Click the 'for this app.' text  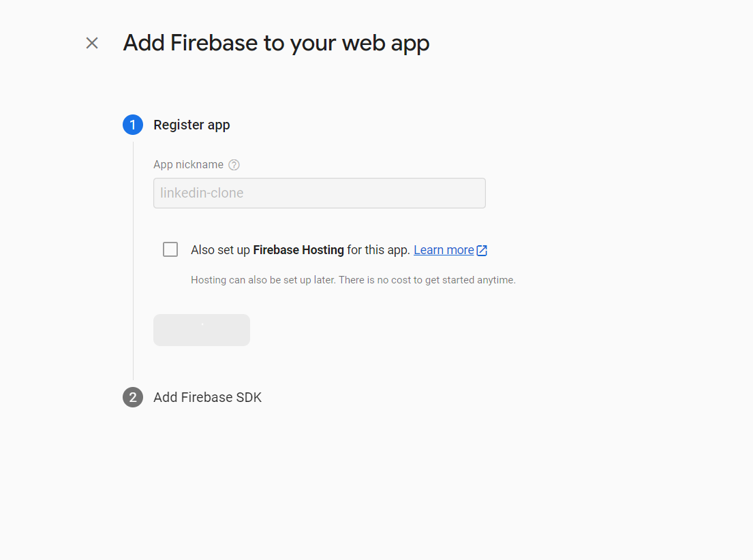click(378, 250)
